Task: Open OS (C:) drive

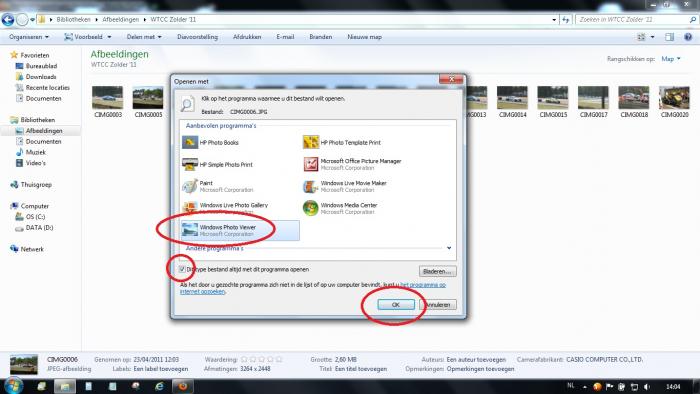Action: pos(35,217)
